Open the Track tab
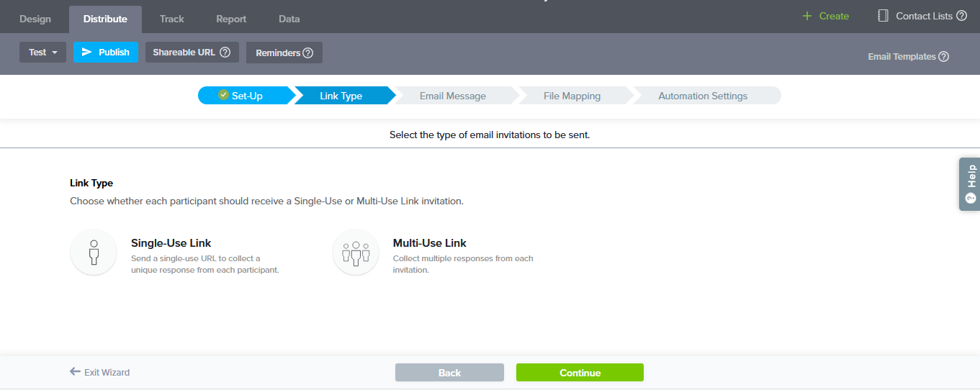Viewport: 980px width, 390px height. (x=172, y=19)
